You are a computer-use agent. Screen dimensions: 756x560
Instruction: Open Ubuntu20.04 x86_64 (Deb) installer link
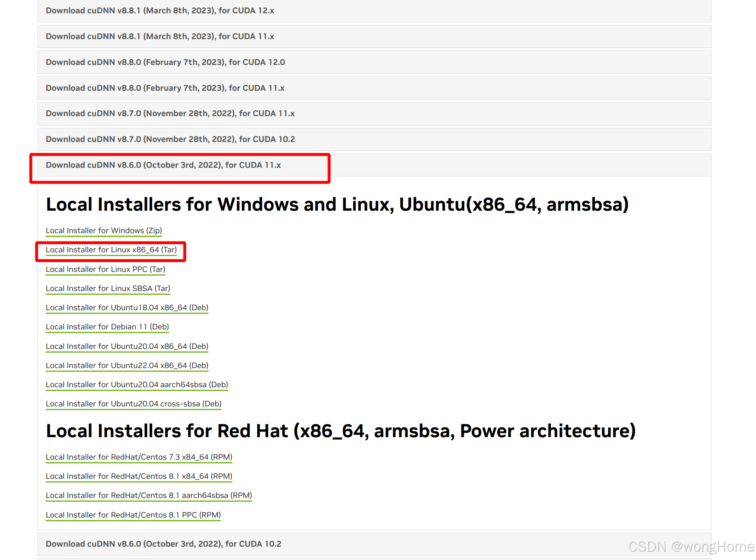click(127, 346)
